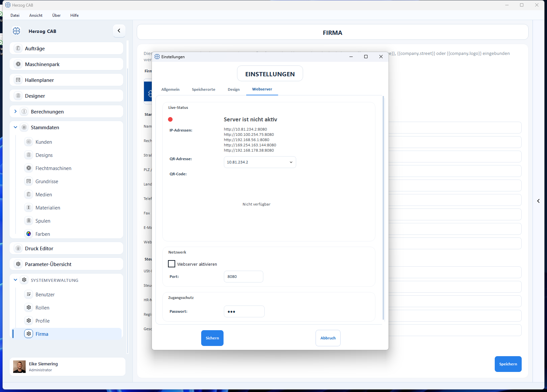Open the Datei menu
The height and width of the screenshot is (392, 547).
15,15
